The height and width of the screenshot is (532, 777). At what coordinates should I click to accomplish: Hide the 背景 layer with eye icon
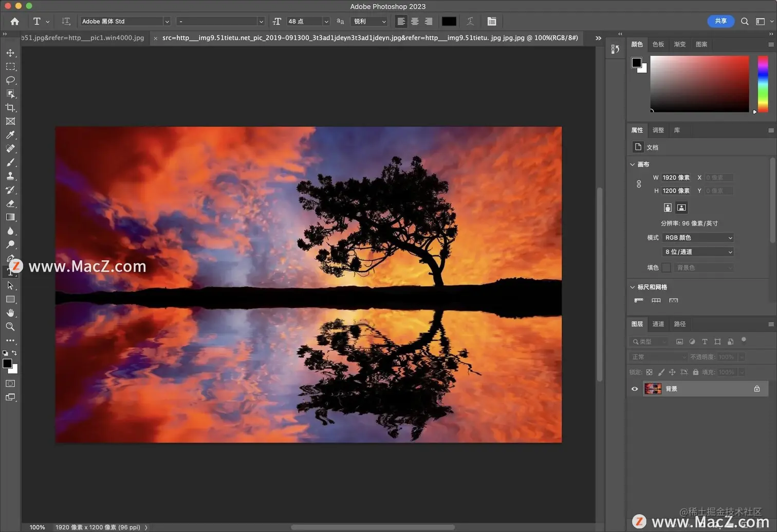[635, 389]
